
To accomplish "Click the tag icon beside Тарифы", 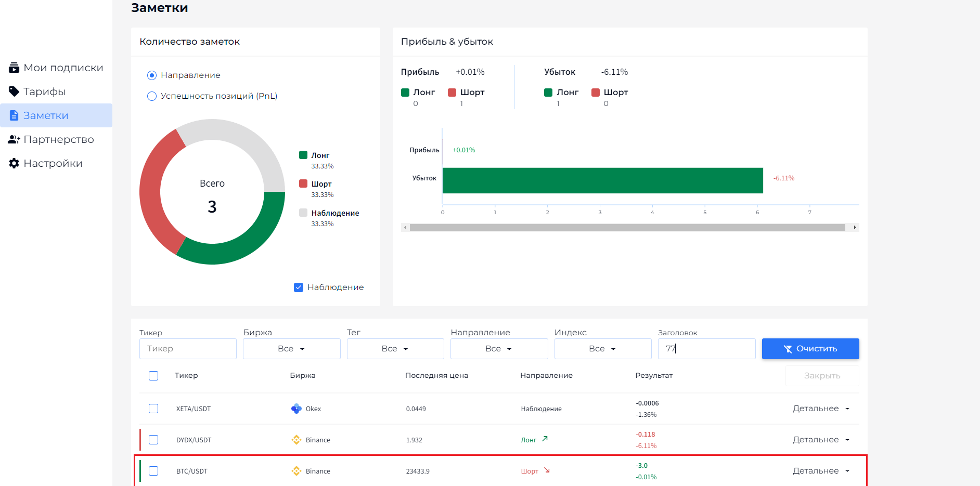I will pos(14,91).
